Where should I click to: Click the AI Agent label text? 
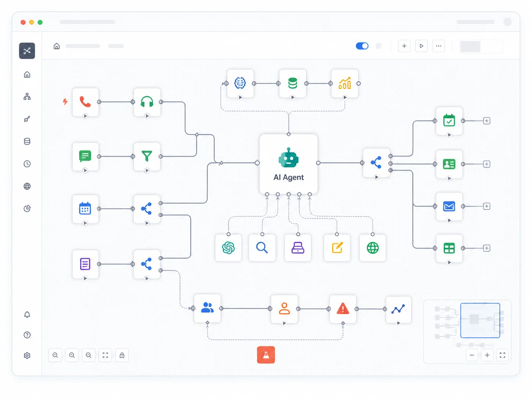point(289,177)
